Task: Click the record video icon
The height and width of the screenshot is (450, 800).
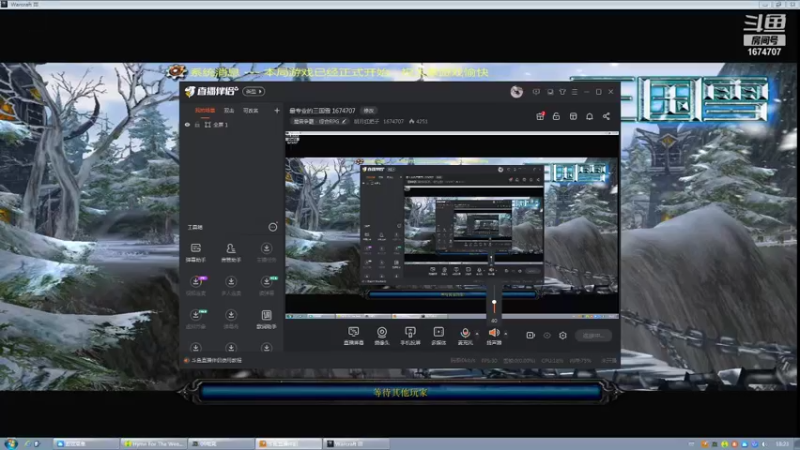Action: click(531, 335)
